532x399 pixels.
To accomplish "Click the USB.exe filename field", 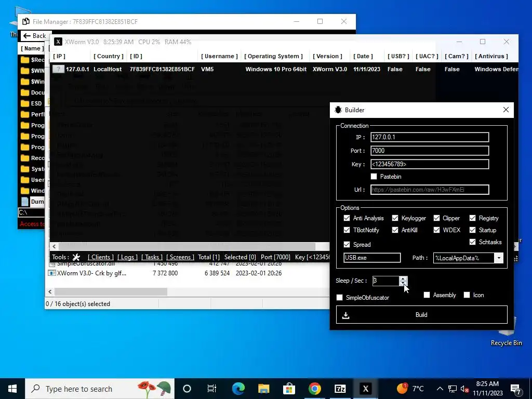I will [372, 258].
